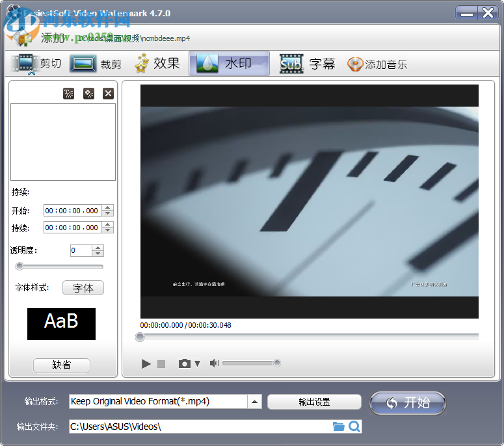Click the 开始 start time field

pyautogui.click(x=73, y=211)
